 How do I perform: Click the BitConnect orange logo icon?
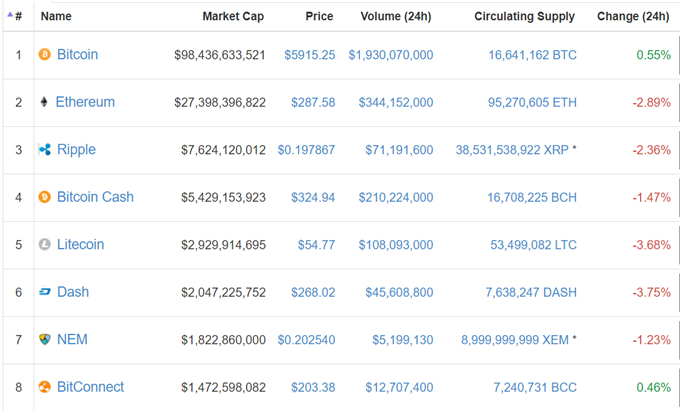[45, 387]
